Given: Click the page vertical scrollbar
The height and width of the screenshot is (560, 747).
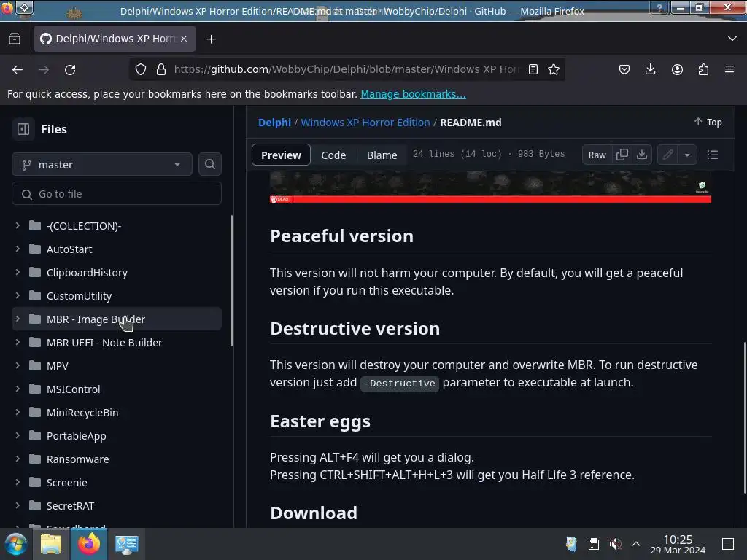Looking at the screenshot, I should pos(744,418).
